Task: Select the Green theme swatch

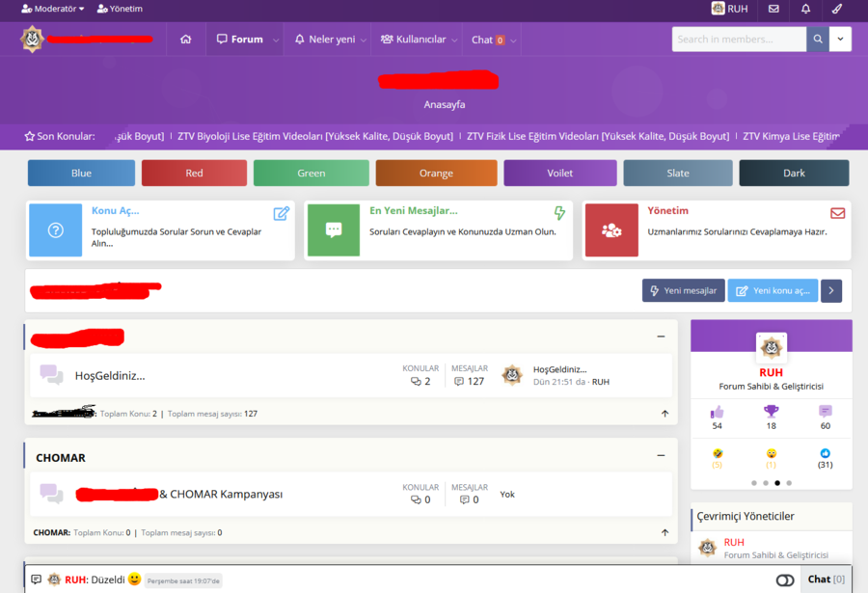Action: pyautogui.click(x=312, y=173)
